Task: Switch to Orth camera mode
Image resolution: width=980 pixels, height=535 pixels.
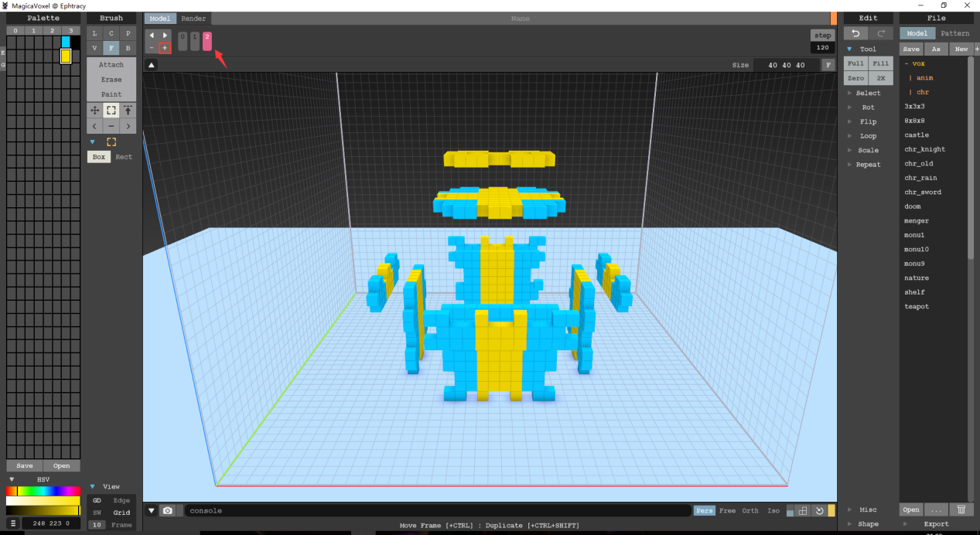Action: (x=750, y=510)
